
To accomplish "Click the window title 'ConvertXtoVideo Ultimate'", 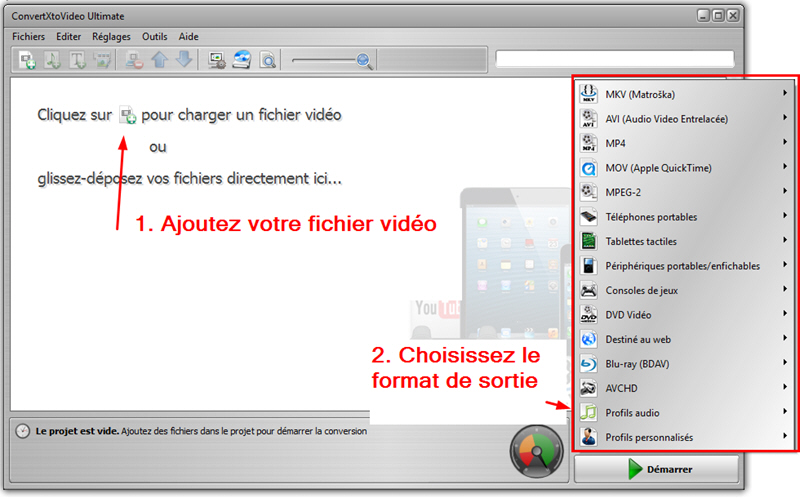I will pos(68,16).
